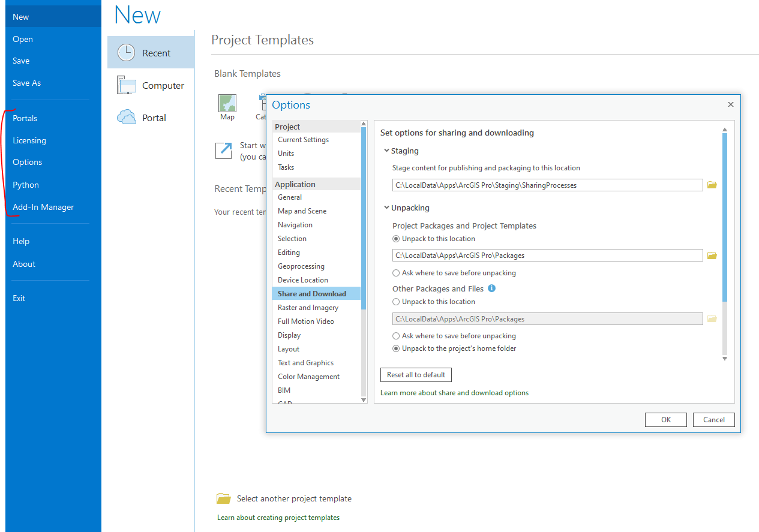This screenshot has width=759, height=532.
Task: Go to the Add-In Manager menu entry
Action: [43, 206]
